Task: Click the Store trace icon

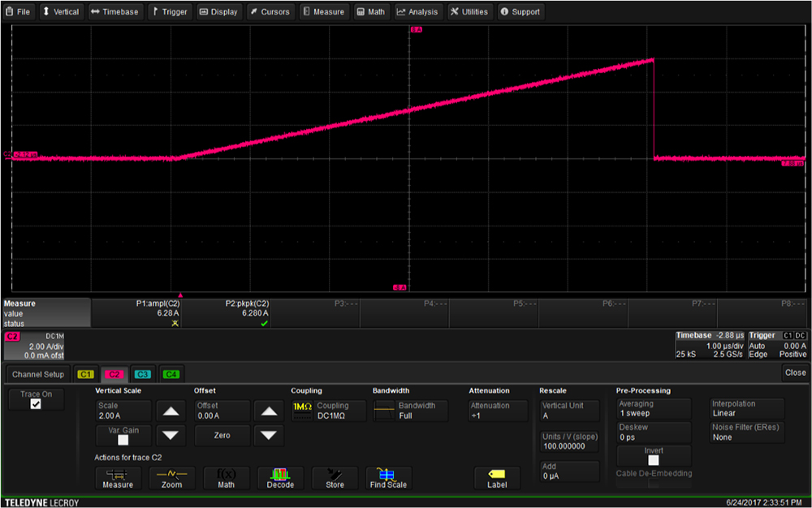Action: pyautogui.click(x=335, y=478)
